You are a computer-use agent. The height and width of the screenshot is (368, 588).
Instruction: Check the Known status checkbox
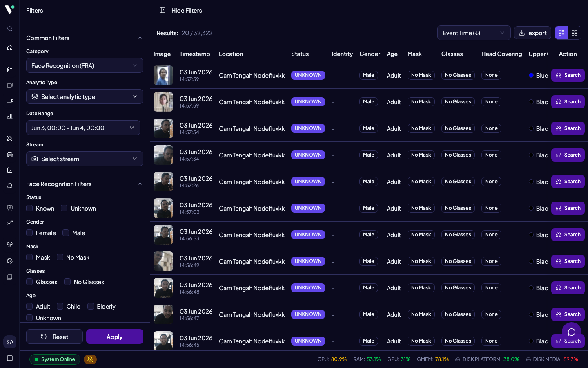(x=29, y=208)
